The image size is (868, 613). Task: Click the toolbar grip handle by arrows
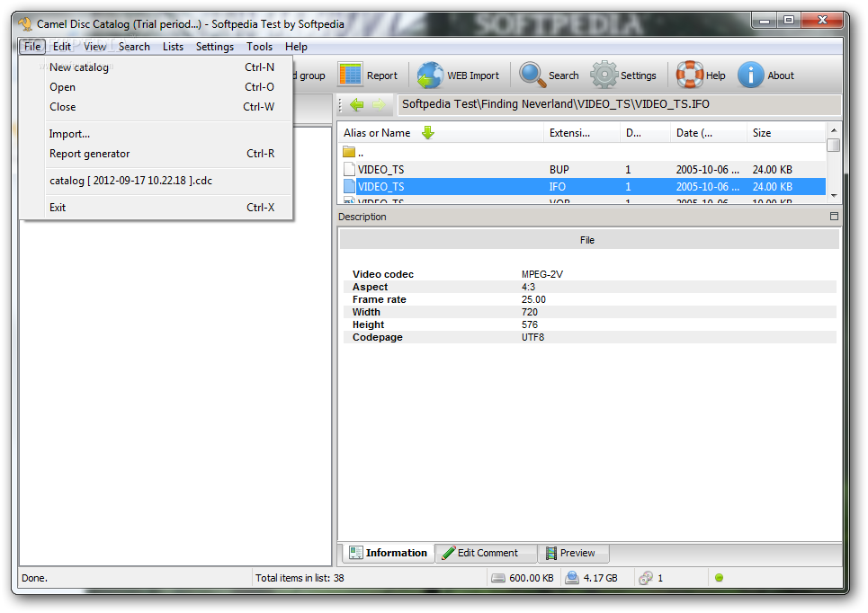340,104
